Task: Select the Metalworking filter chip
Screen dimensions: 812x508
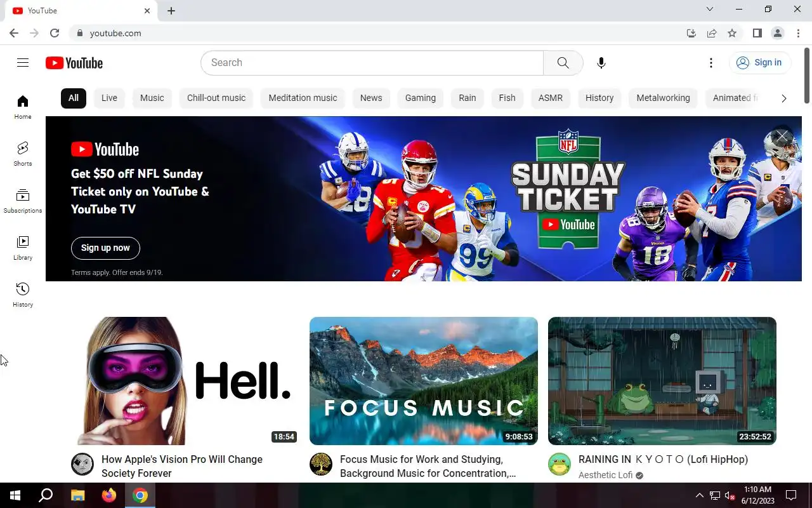Action: 663,98
